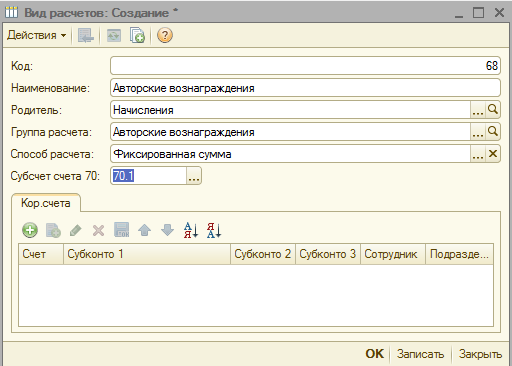Click the magnifier icon next to Родитель
This screenshot has width=512, height=366.
[x=493, y=110]
